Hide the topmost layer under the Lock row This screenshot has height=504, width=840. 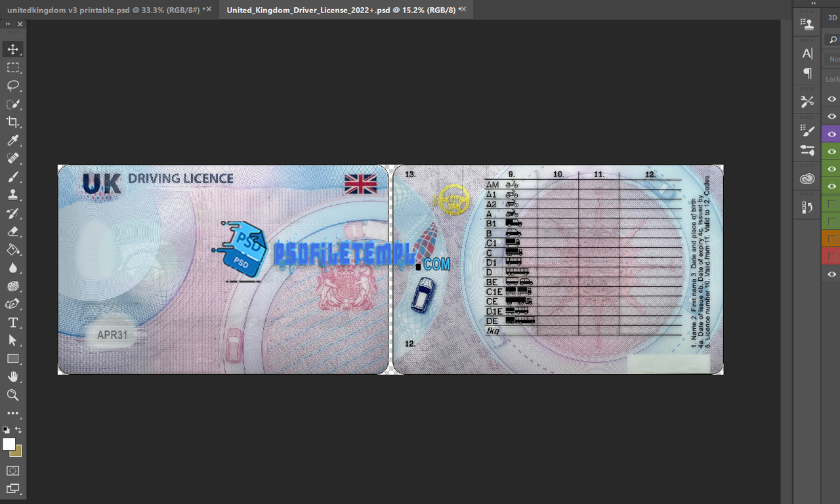831,98
